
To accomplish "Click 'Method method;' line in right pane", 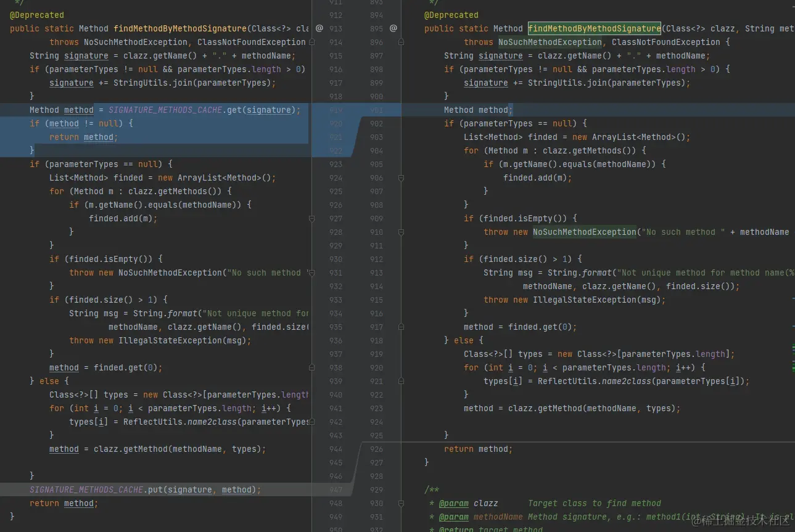I will click(479, 110).
